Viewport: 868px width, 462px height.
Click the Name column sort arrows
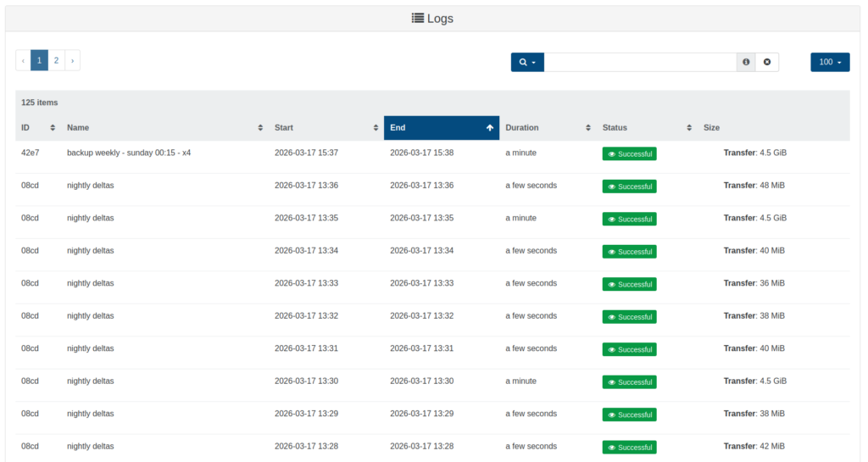click(x=260, y=128)
